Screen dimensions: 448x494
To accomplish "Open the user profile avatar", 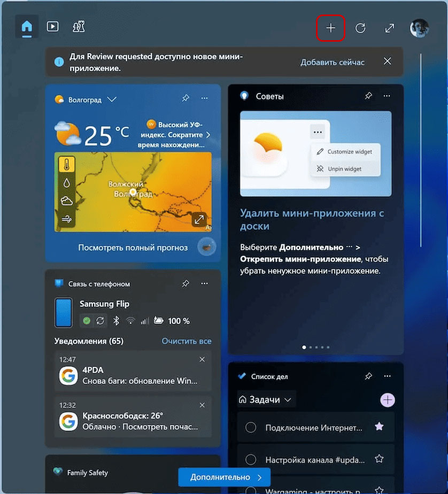I will pos(419,28).
